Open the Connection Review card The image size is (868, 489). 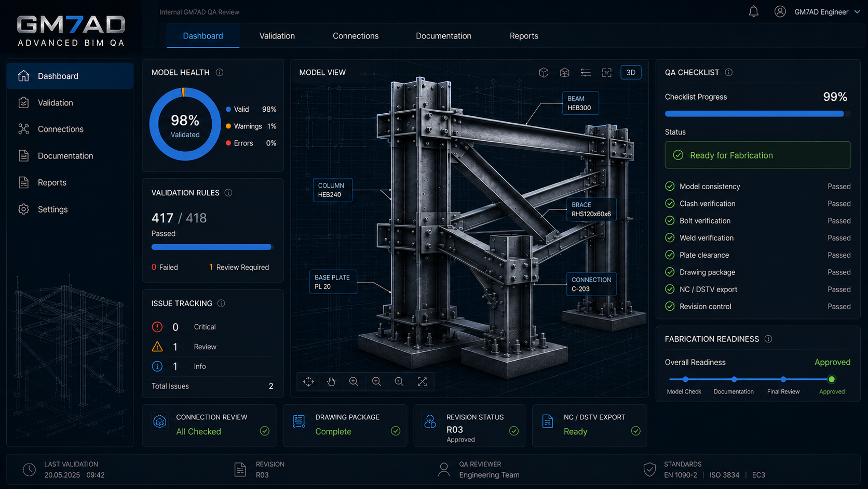209,426
